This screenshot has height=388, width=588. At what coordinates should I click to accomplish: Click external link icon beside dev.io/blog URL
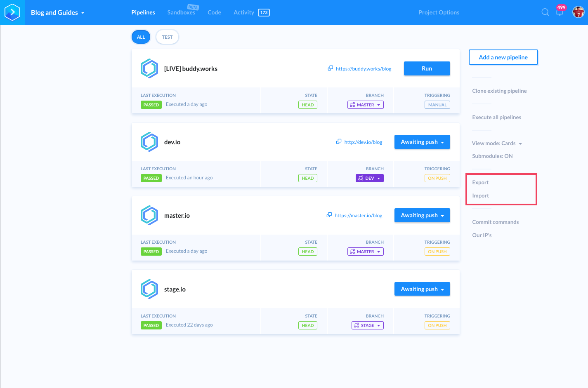(x=339, y=141)
